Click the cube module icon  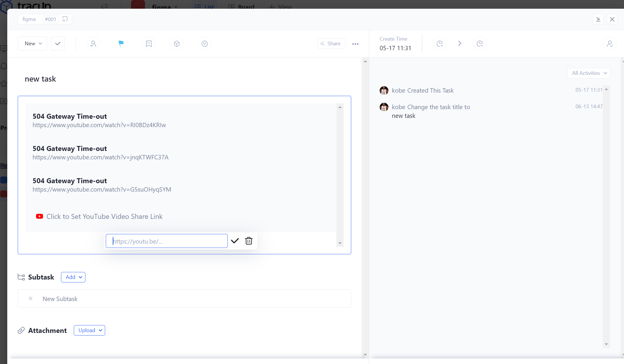tap(177, 44)
